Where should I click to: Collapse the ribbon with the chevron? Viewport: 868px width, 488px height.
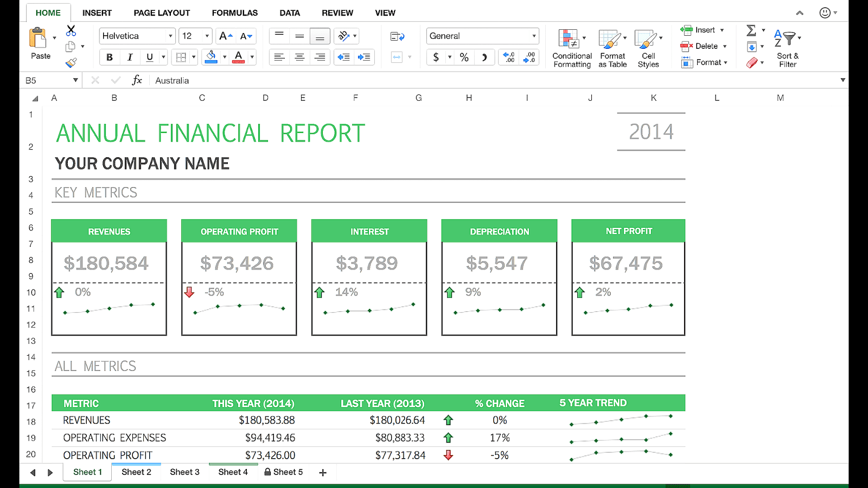click(800, 13)
